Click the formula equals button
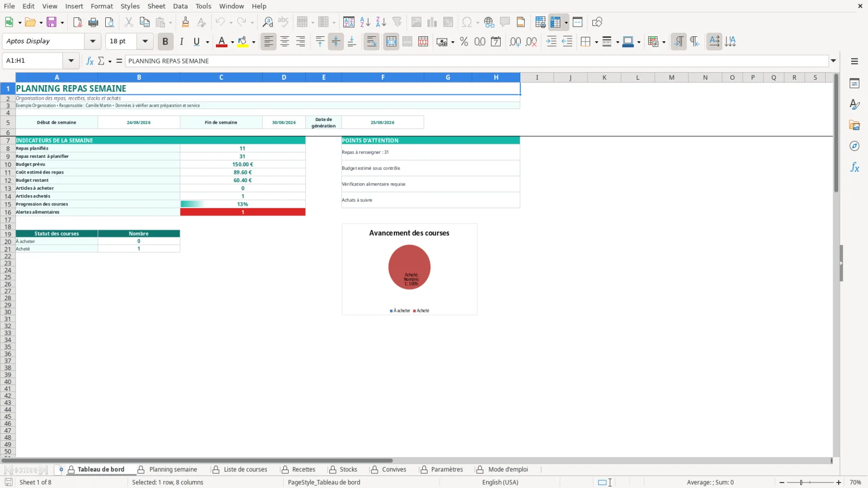 [119, 61]
